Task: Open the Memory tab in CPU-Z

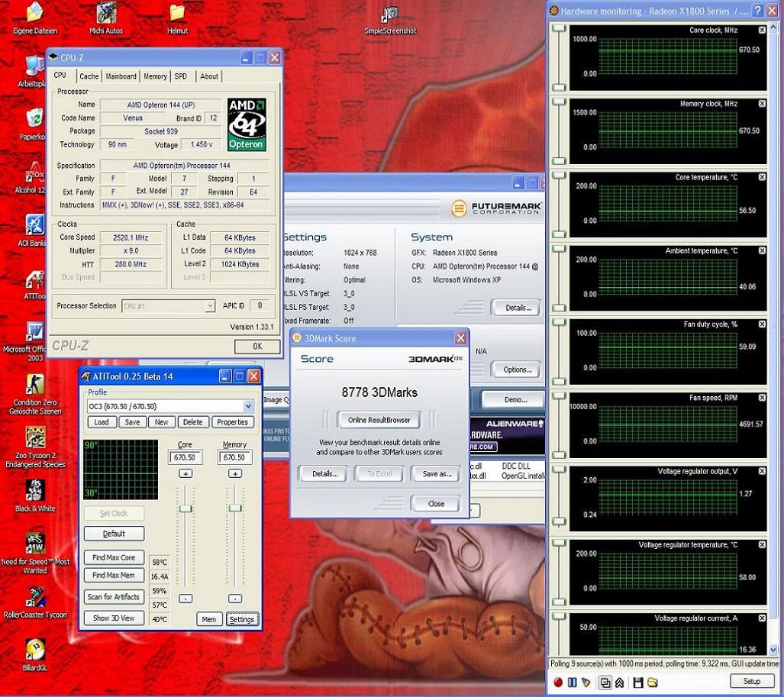Action: tap(156, 76)
